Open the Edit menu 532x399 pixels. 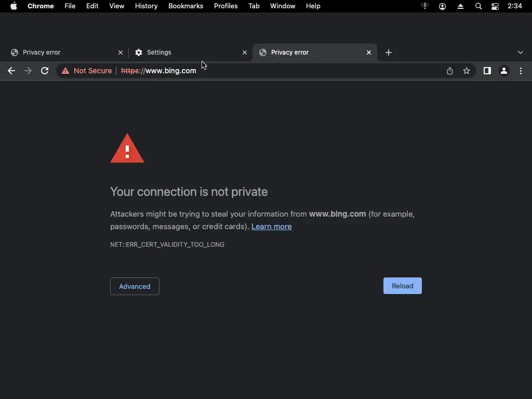coord(92,6)
